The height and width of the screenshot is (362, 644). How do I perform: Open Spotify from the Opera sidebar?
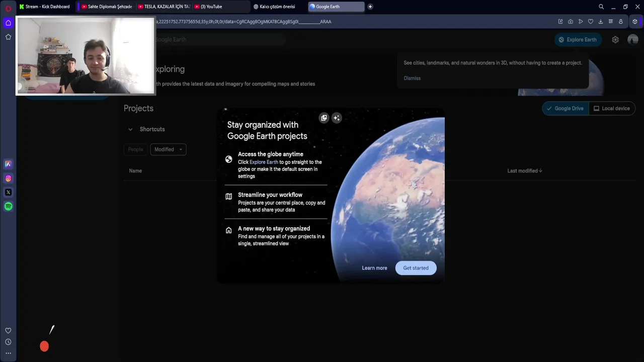click(8, 206)
